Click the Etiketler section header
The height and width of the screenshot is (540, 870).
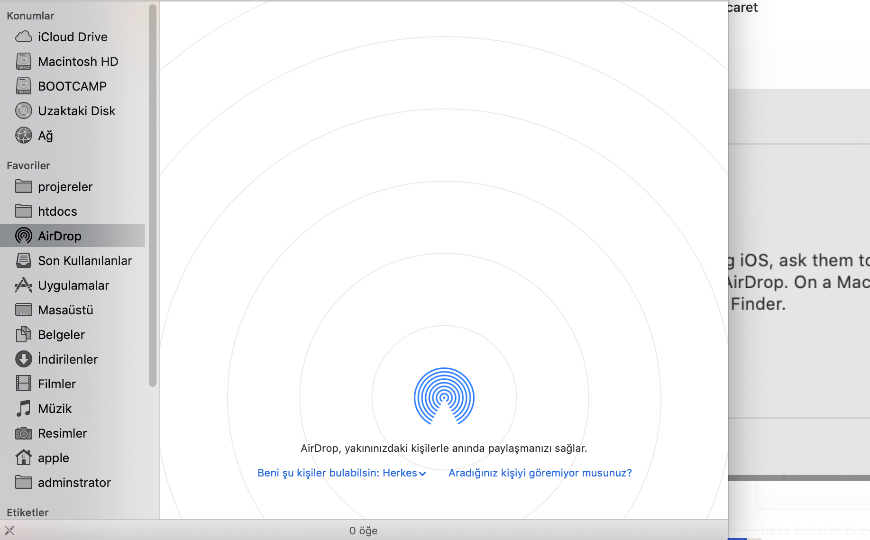28,512
